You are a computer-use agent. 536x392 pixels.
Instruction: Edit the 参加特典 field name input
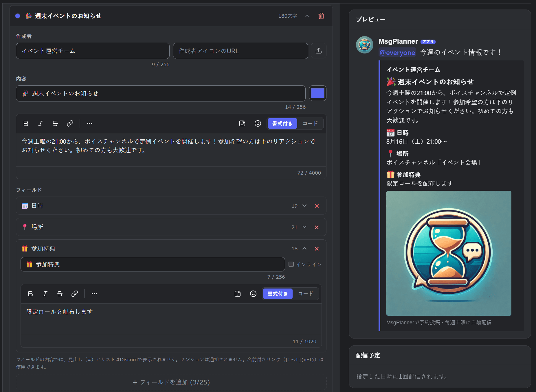153,264
